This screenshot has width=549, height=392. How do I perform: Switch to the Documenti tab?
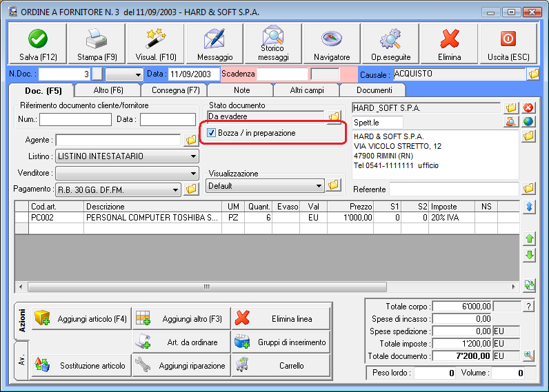click(x=374, y=90)
